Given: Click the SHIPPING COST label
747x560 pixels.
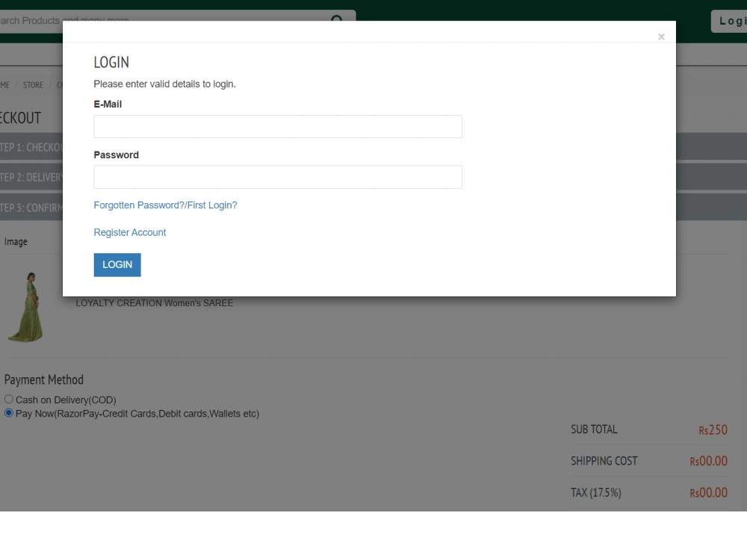Looking at the screenshot, I should point(604,461).
